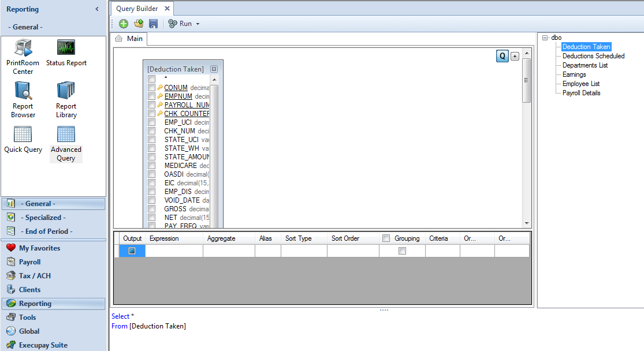The height and width of the screenshot is (351, 644).
Task: Click the open query folder icon
Action: click(139, 24)
